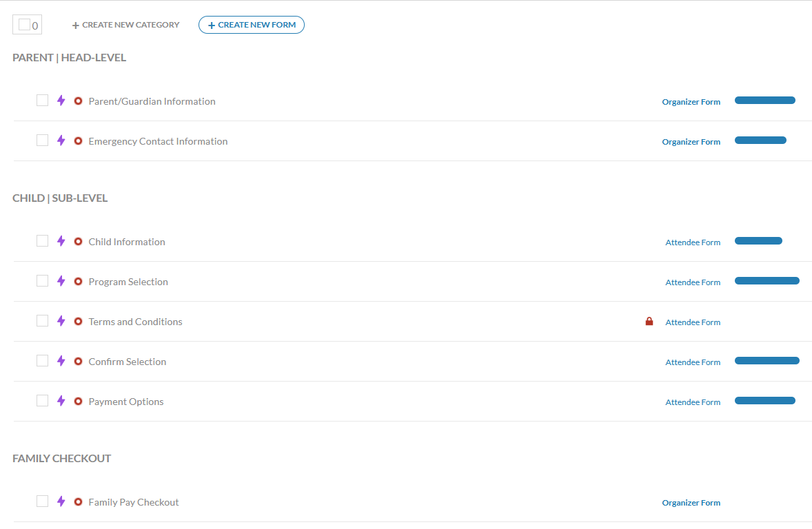
Task: Check the Terms and Conditions row checkbox
Action: pyautogui.click(x=43, y=321)
